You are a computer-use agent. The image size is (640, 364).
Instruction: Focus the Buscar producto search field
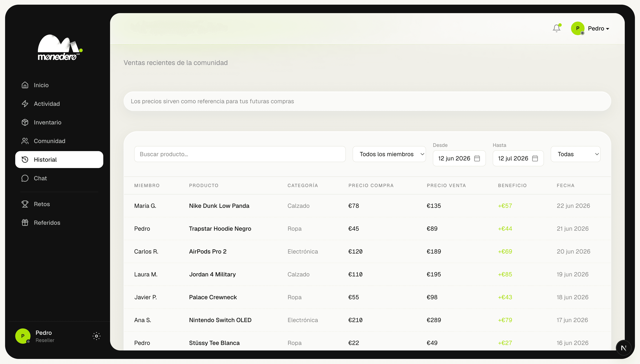point(240,154)
